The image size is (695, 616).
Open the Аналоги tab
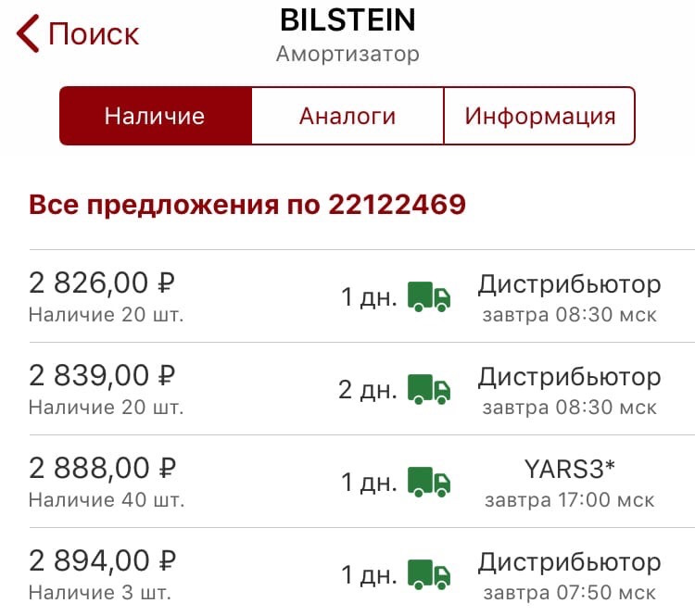tap(347, 116)
